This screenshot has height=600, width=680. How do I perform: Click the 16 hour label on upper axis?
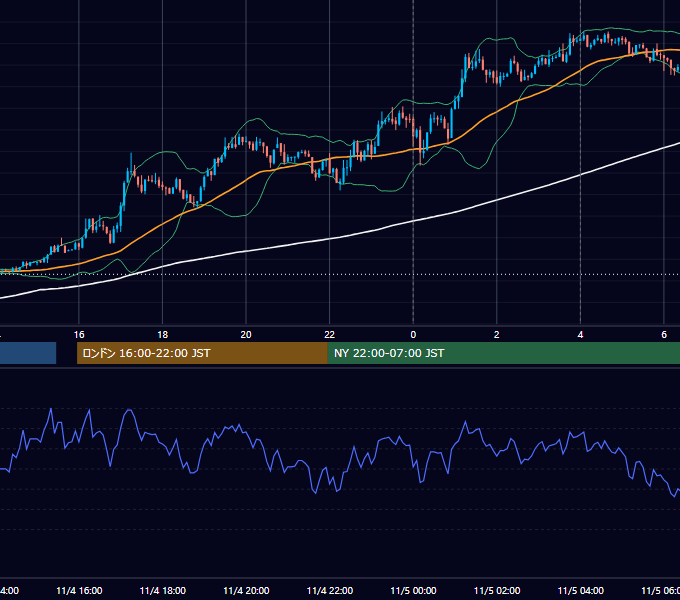click(79, 335)
